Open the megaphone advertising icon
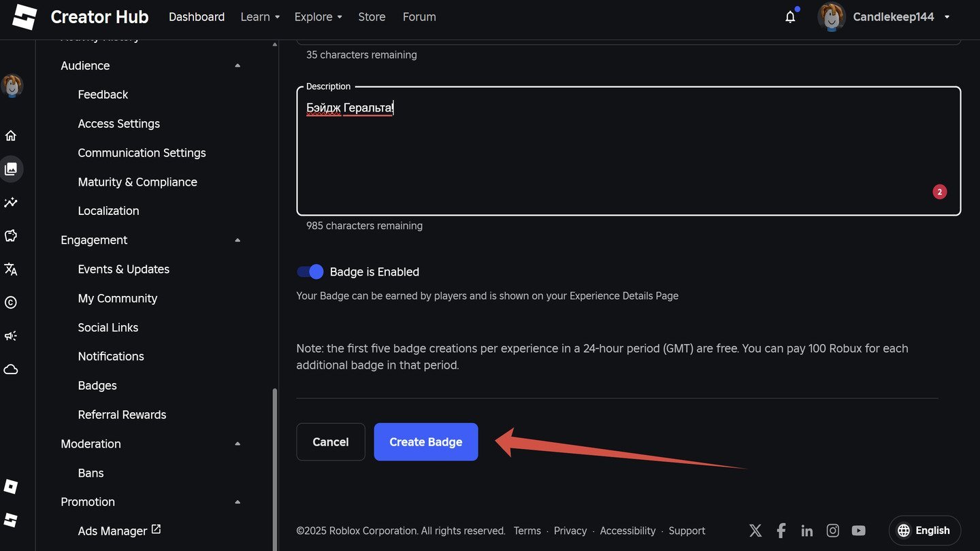This screenshot has width=980, height=551. [11, 335]
